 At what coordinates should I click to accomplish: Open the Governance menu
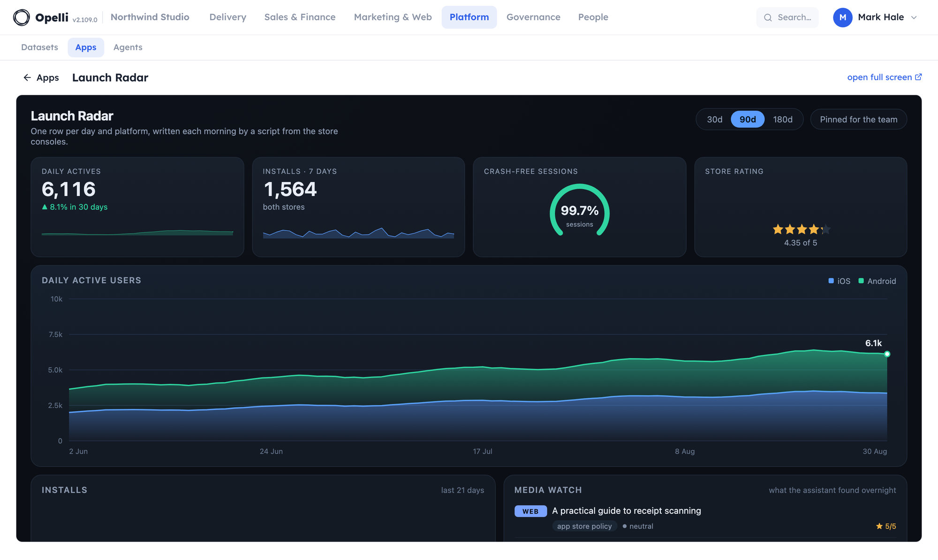point(533,17)
